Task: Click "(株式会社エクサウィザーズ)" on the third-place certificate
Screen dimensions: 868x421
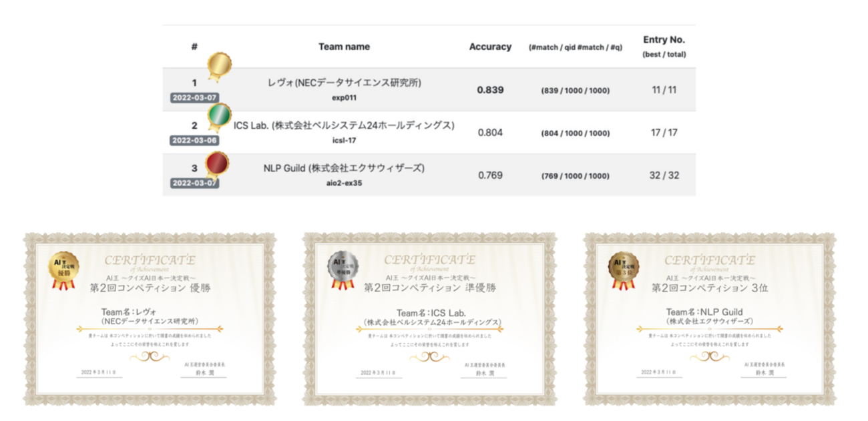Action: [710, 322]
